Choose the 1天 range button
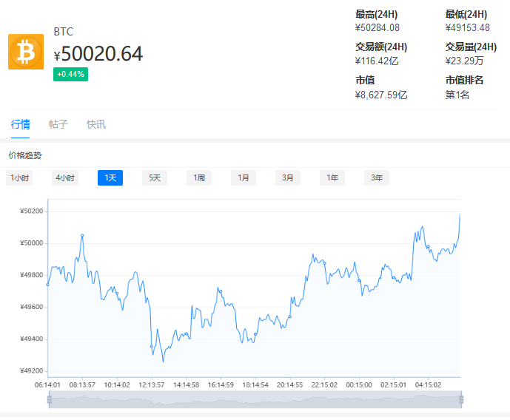 (110, 178)
